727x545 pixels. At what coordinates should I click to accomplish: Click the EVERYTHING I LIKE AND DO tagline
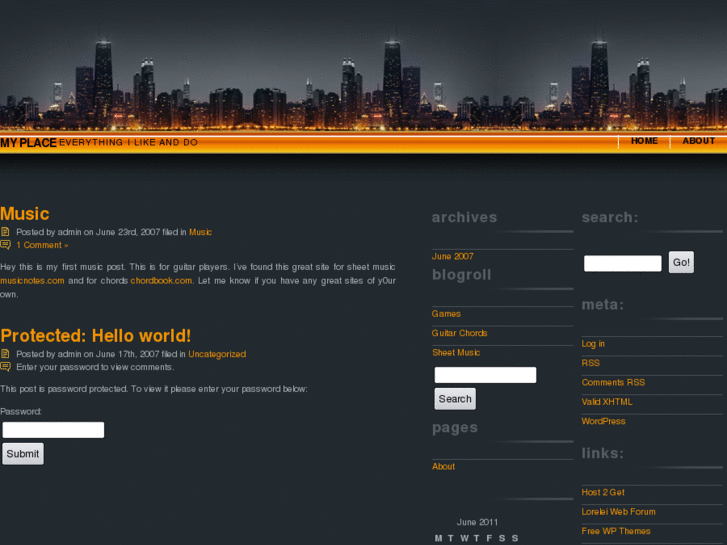(x=128, y=143)
